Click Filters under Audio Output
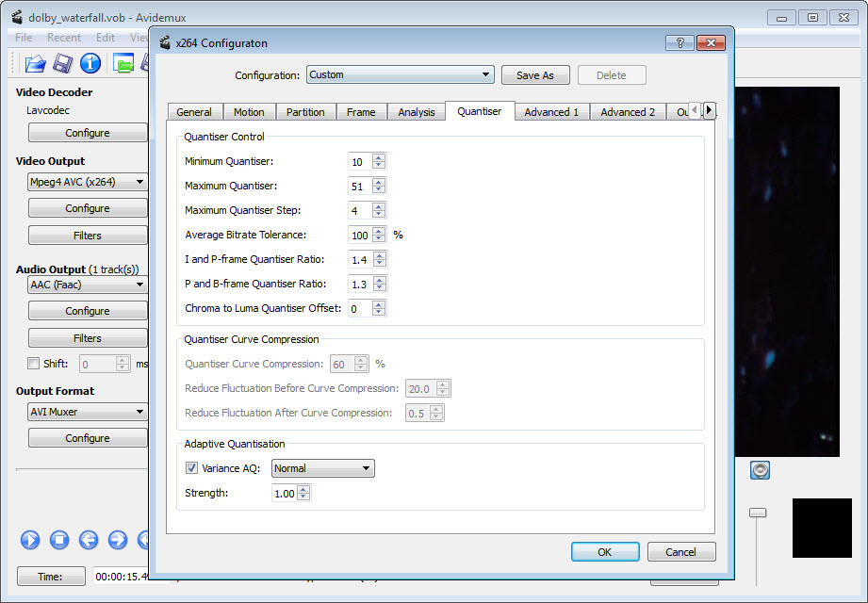The height and width of the screenshot is (603, 868). (88, 338)
